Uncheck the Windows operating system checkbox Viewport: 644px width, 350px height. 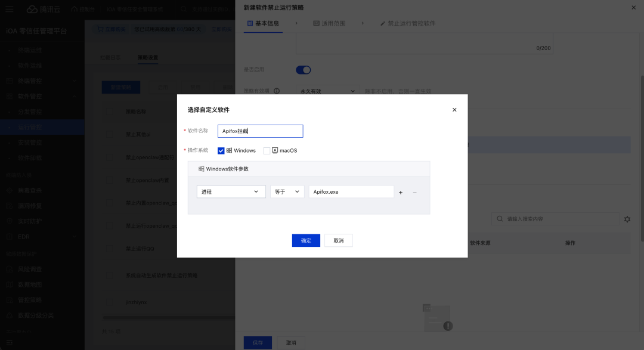[220, 150]
